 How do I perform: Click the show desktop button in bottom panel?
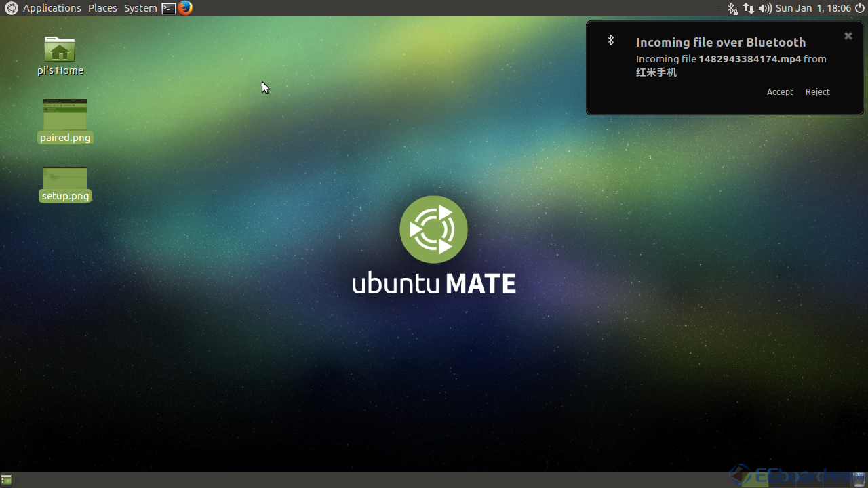point(6,480)
